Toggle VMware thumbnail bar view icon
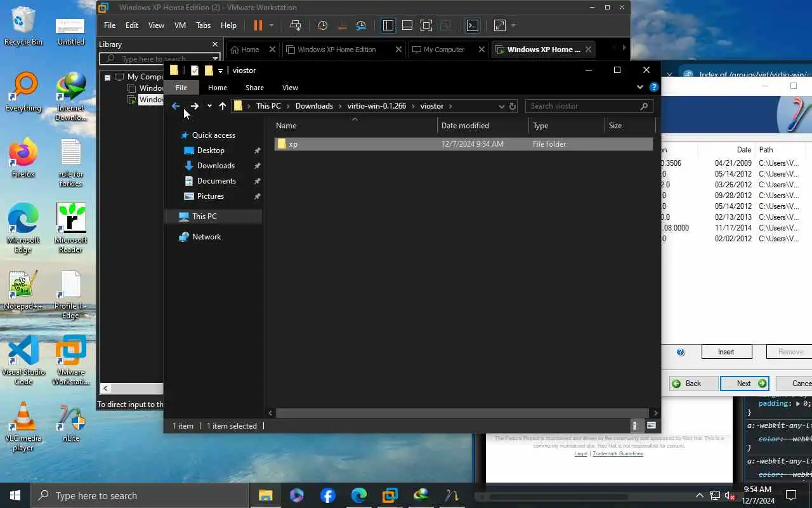 pos(407,25)
